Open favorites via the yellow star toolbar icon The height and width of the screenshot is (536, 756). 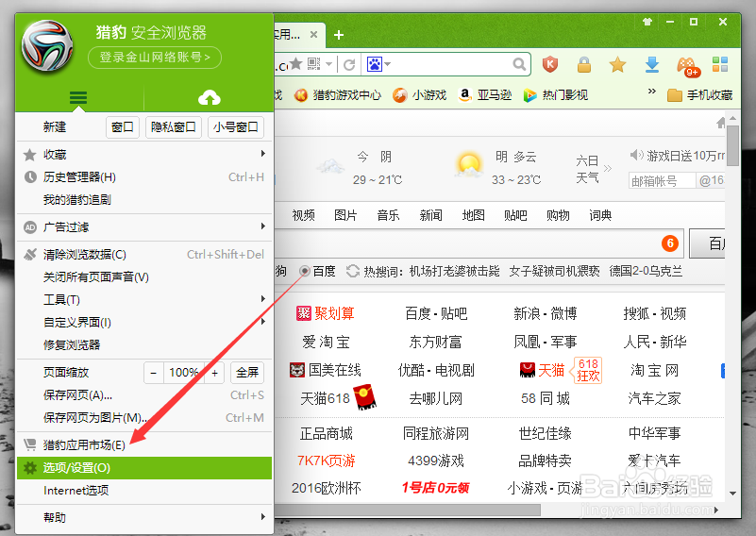pos(617,64)
